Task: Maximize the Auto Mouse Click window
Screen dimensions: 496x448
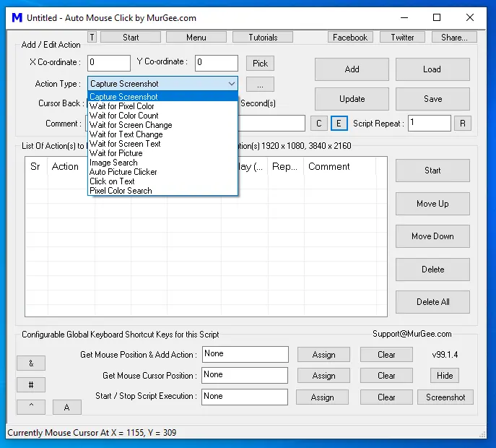Action: click(437, 17)
